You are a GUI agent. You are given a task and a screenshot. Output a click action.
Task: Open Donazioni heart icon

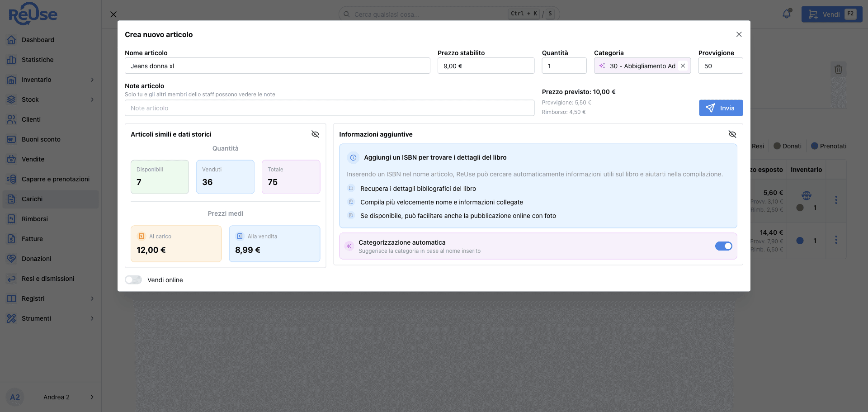[11, 259]
